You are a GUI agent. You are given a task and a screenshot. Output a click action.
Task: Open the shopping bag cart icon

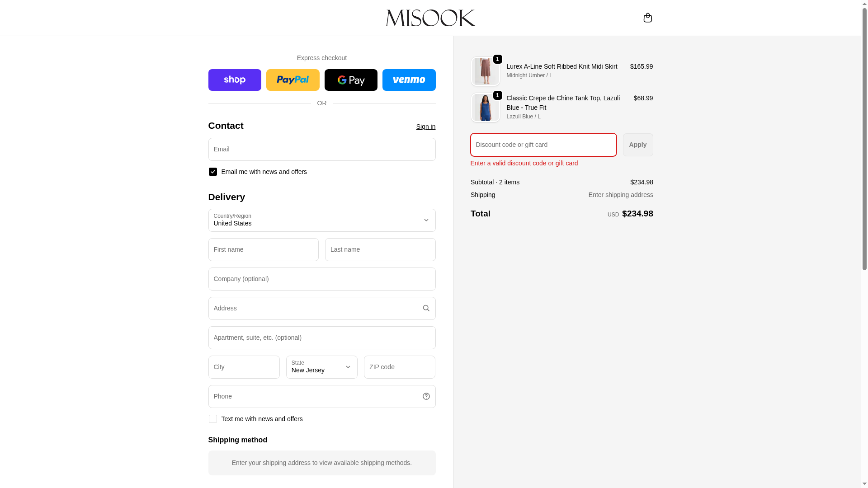647,18
